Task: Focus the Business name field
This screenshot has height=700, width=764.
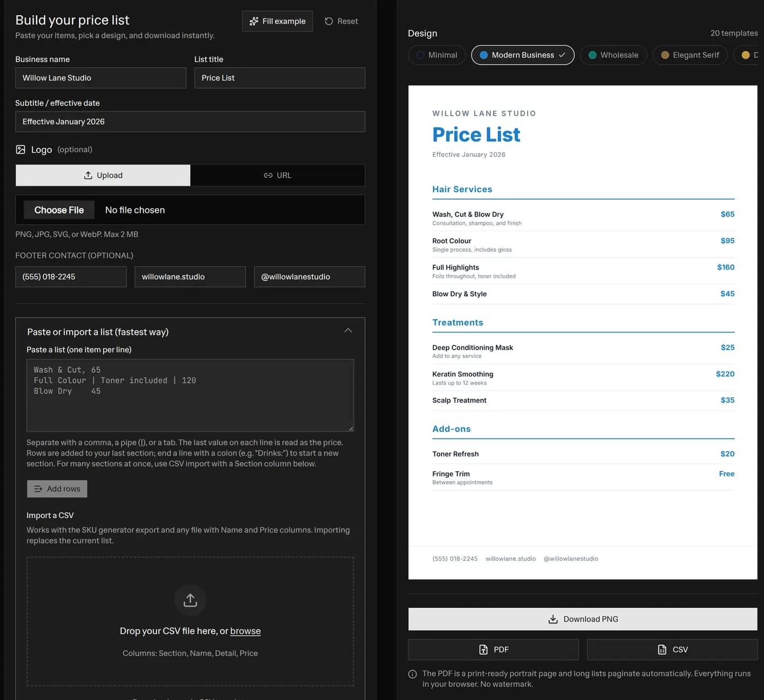Action: 101,78
